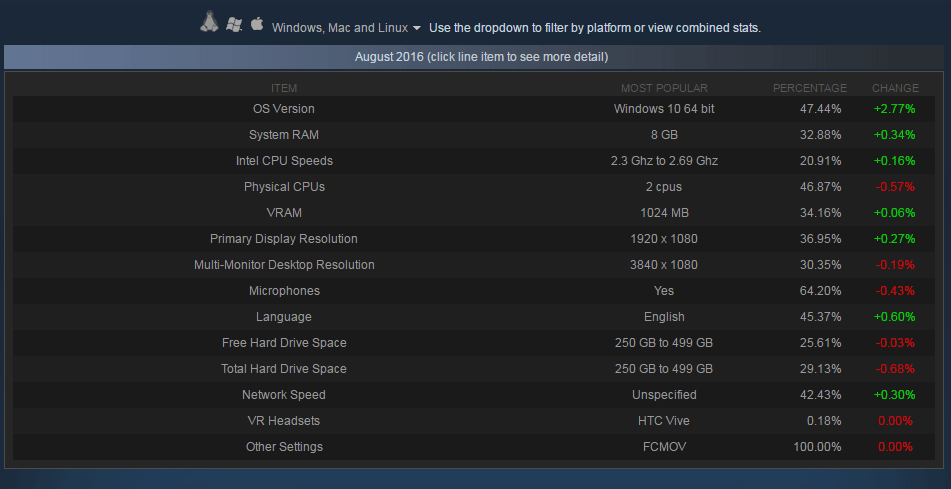
Task: Open the Windows, Mac and Linux dropdown
Action: pos(346,28)
